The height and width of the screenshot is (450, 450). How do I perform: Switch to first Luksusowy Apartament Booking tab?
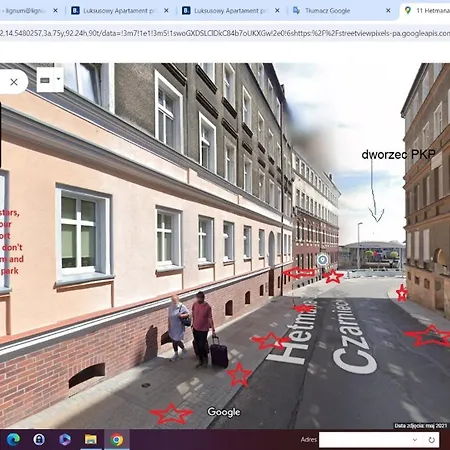pyautogui.click(x=119, y=11)
